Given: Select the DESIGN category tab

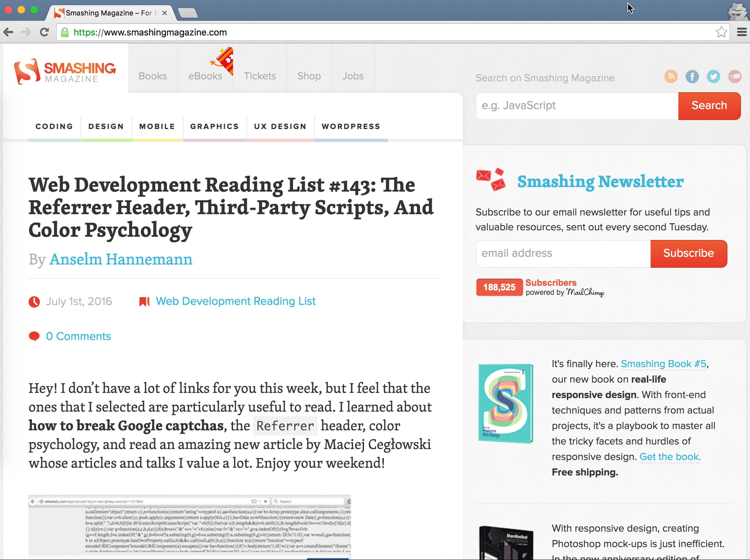Looking at the screenshot, I should [x=106, y=126].
